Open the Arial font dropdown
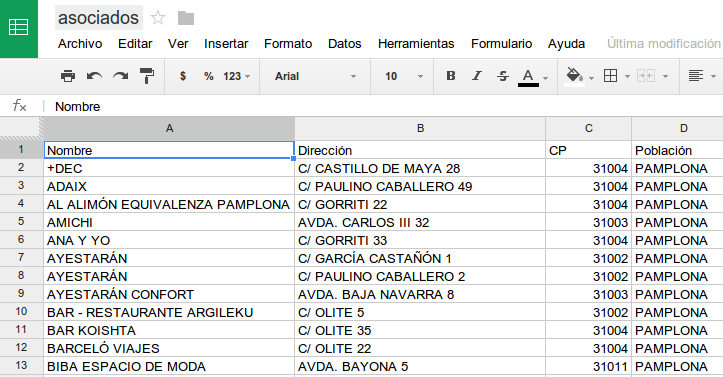This screenshot has width=723, height=377. [315, 76]
